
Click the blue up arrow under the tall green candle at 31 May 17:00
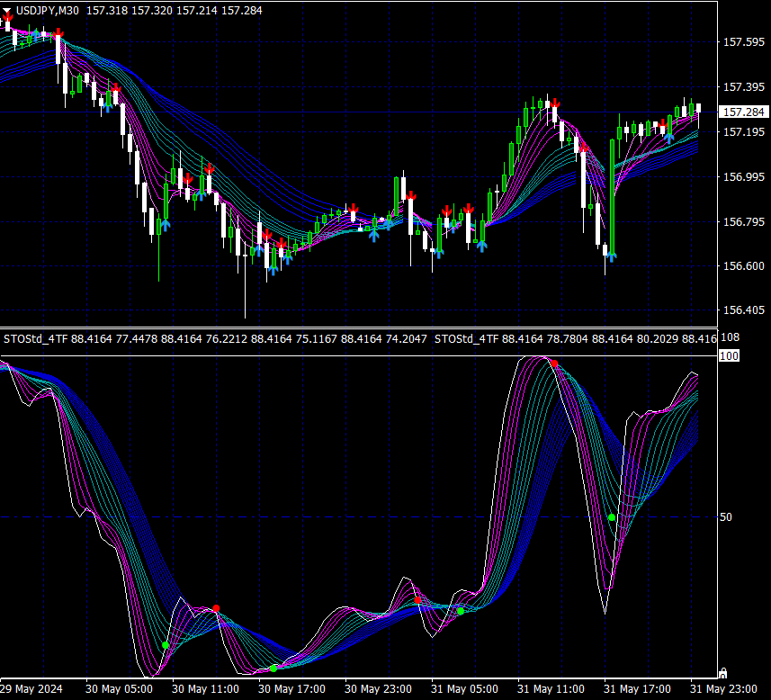(612, 256)
